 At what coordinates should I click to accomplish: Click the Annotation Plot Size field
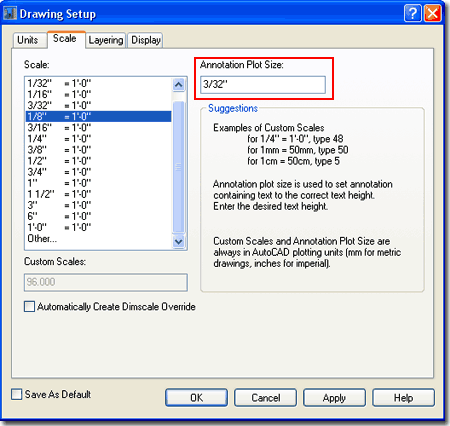coord(263,85)
